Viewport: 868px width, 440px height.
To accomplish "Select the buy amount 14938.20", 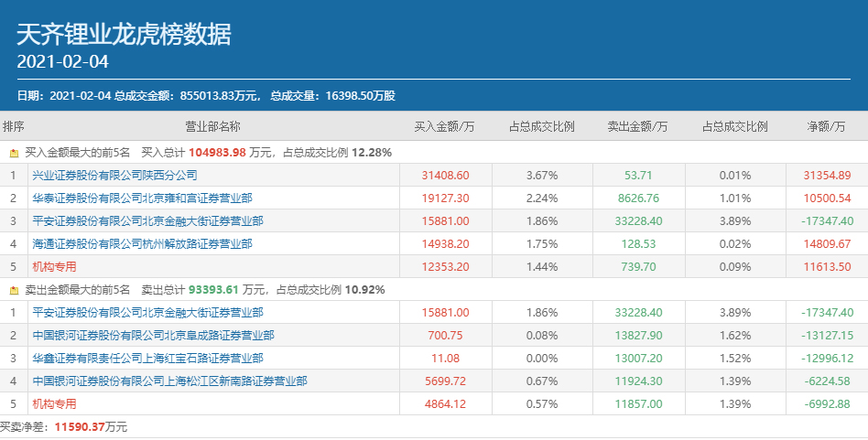I will (x=445, y=243).
